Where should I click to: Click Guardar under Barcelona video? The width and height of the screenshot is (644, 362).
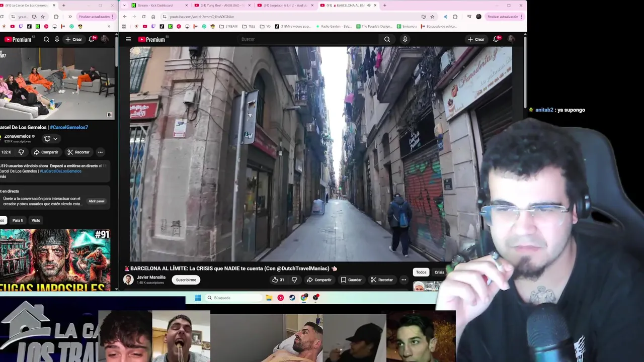point(351,280)
